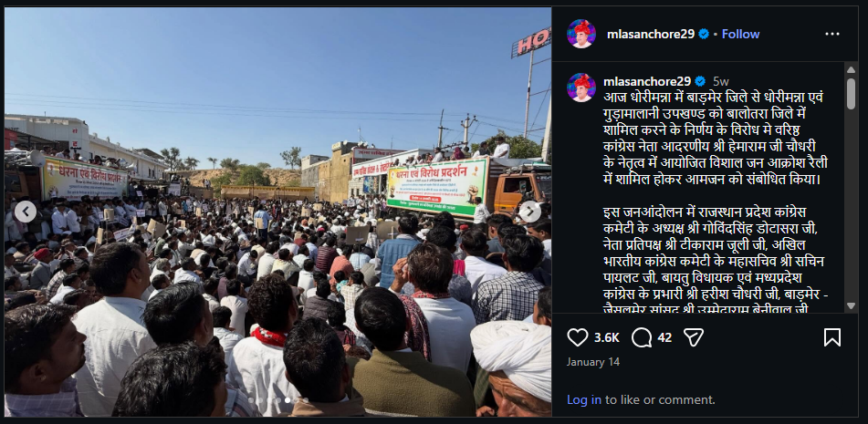Click the caption scrollbar down arrow

point(852,305)
